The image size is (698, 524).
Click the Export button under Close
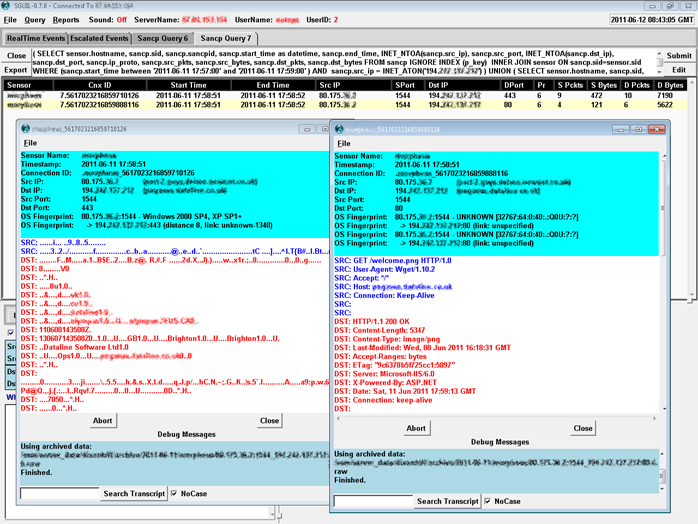15,70
